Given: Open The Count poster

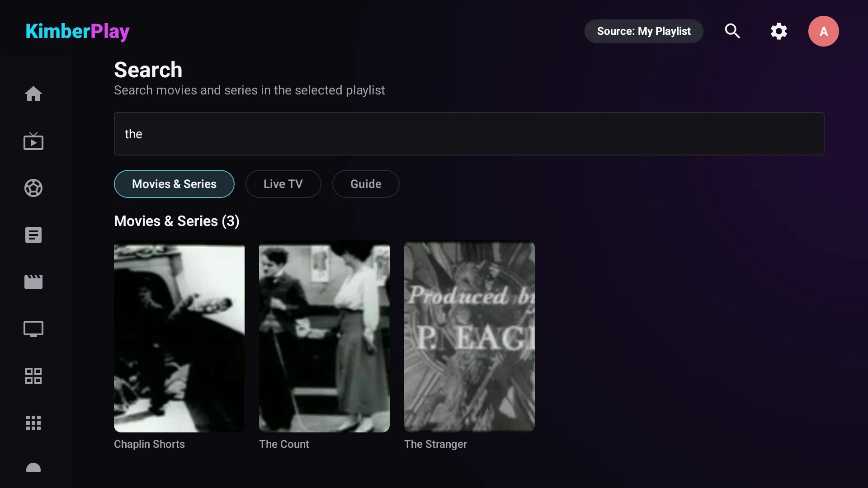Looking at the screenshot, I should coord(324,337).
